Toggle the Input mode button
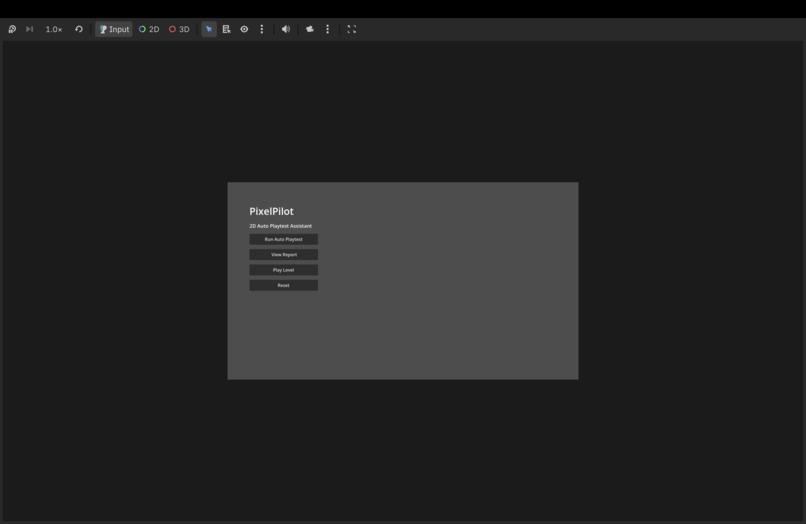Screen dimensions: 806x524 click(x=114, y=29)
